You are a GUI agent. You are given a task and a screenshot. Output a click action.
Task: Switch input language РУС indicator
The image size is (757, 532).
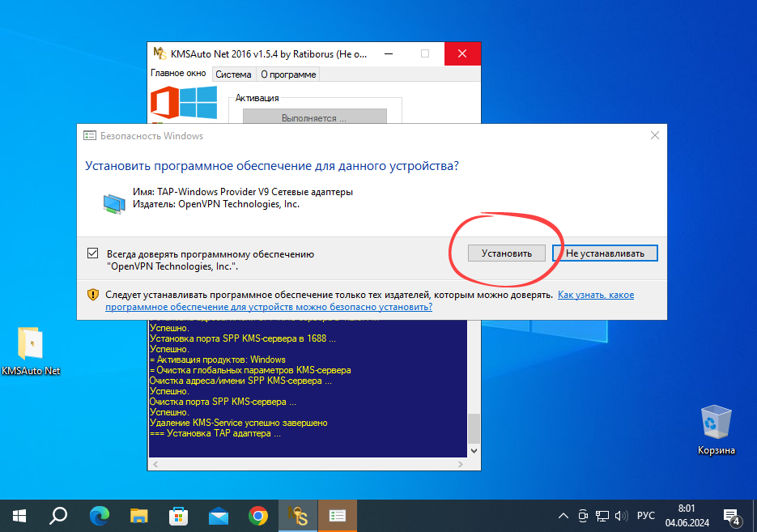[x=645, y=516]
